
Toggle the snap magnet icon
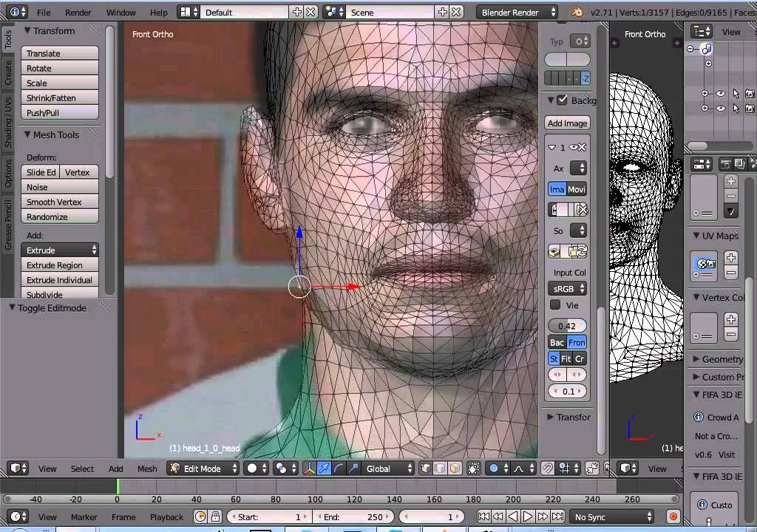click(x=548, y=468)
